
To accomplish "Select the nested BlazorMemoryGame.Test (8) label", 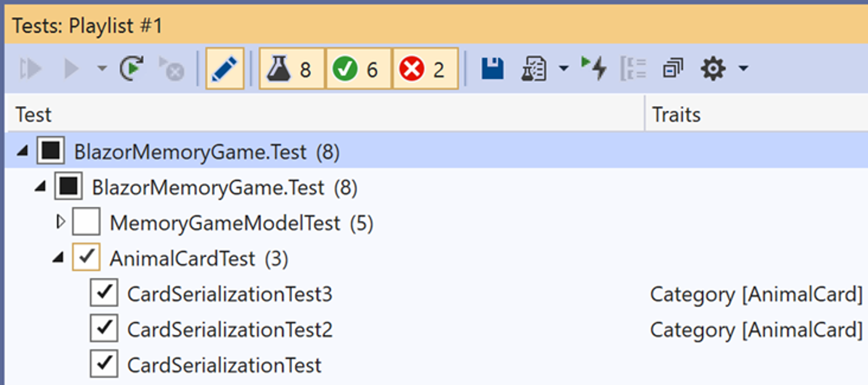I will click(225, 187).
